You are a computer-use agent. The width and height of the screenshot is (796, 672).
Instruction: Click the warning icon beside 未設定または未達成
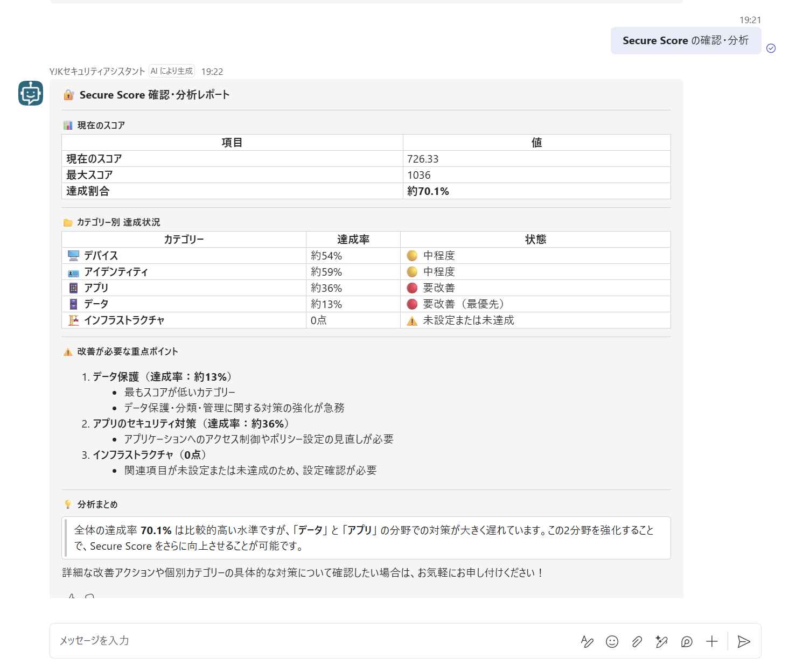412,321
